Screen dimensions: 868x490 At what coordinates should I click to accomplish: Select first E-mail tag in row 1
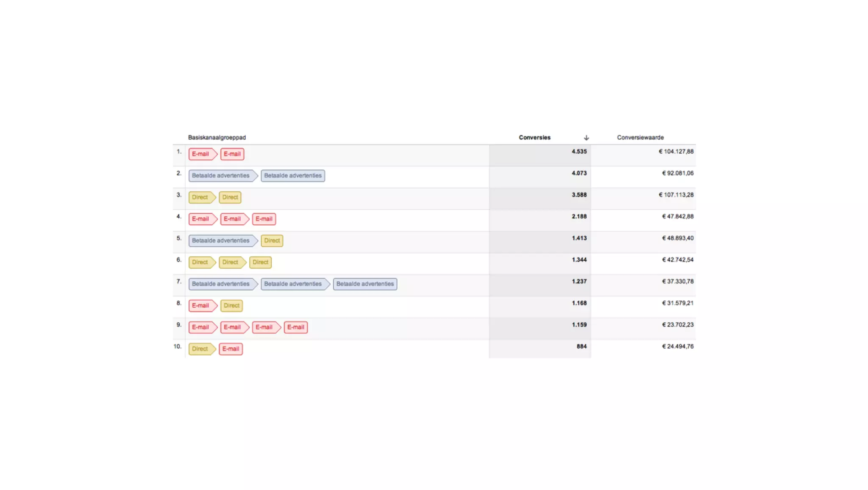tap(200, 154)
